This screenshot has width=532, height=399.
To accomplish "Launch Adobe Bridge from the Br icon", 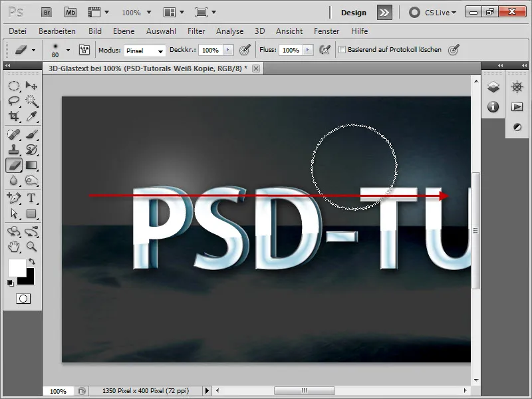I will point(47,13).
